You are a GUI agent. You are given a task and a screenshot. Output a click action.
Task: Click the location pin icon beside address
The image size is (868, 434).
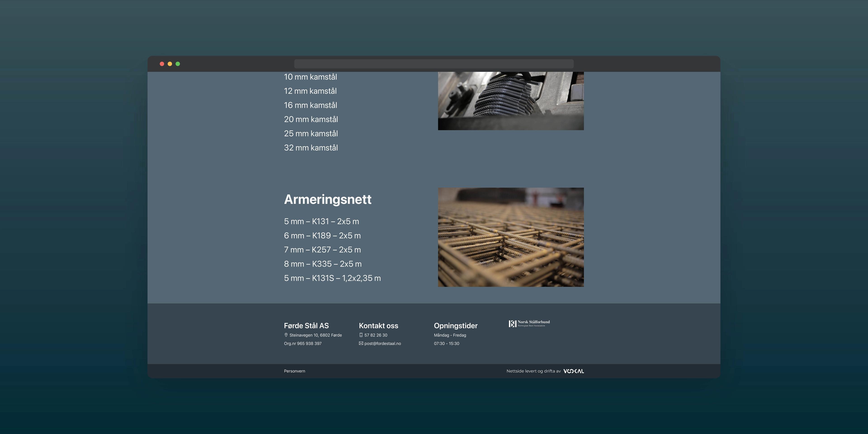[286, 335]
